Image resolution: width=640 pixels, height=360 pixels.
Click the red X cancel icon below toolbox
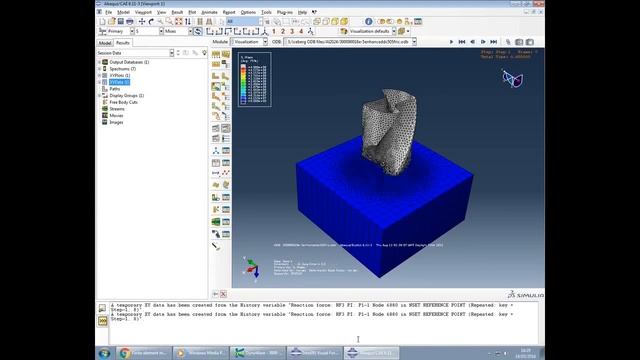click(x=223, y=294)
